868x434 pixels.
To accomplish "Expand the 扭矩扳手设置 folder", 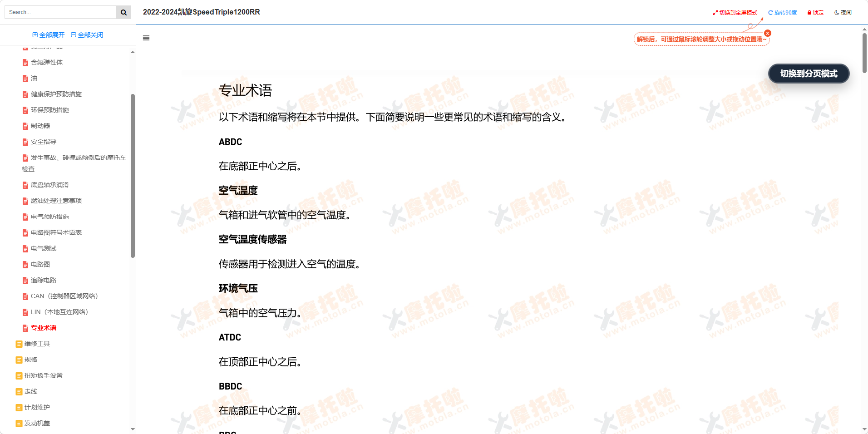I will (x=44, y=375).
